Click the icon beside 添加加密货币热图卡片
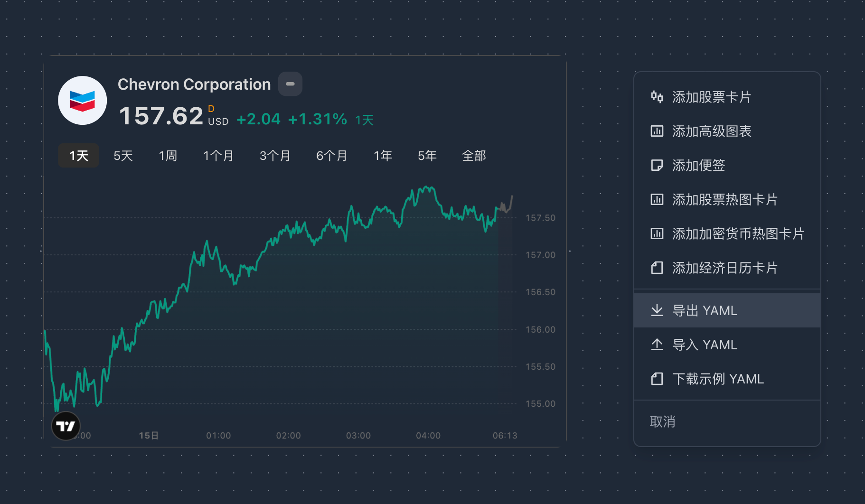This screenshot has width=865, height=504. click(657, 233)
